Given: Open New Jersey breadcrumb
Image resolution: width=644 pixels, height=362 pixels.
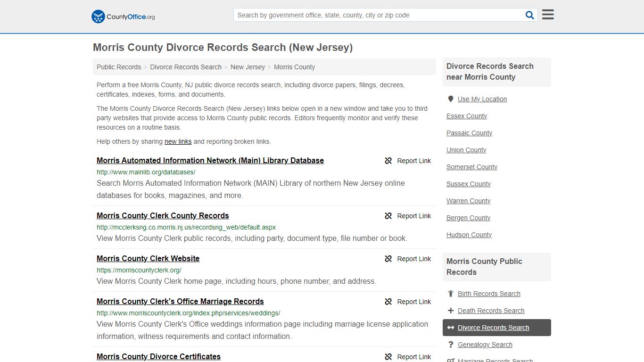Looking at the screenshot, I should click(x=248, y=67).
